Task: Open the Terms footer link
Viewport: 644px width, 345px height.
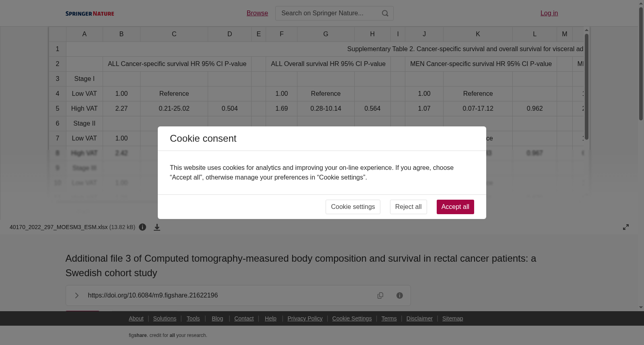Action: [x=389, y=318]
